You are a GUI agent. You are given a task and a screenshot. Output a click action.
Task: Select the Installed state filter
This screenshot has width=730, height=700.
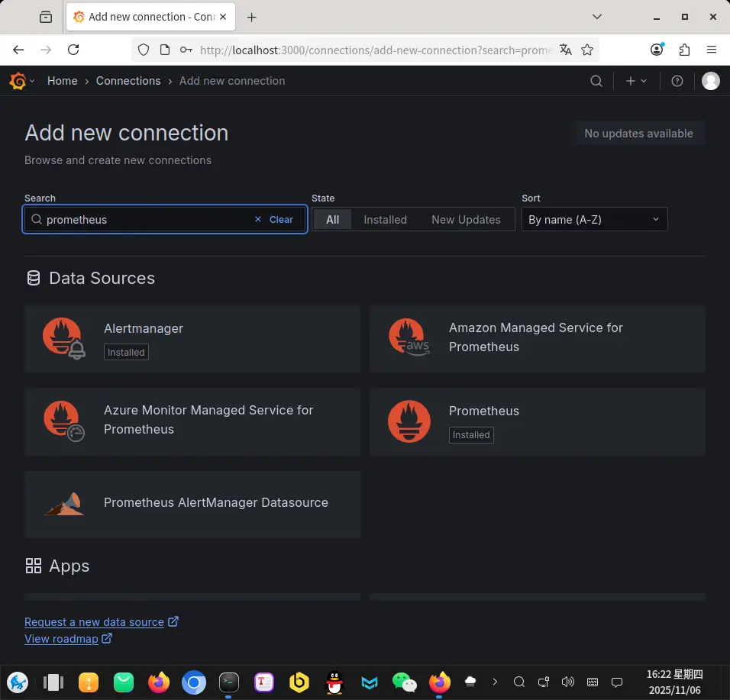coord(385,219)
